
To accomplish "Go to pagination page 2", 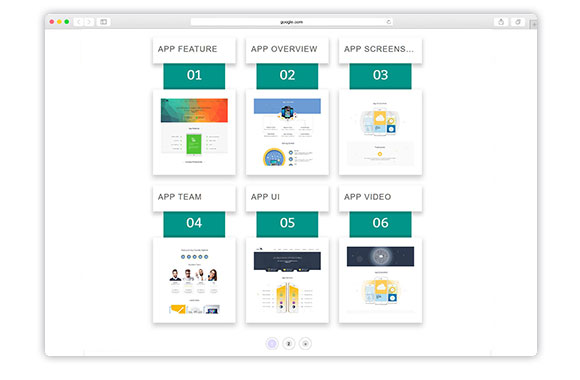I will pos(289,344).
